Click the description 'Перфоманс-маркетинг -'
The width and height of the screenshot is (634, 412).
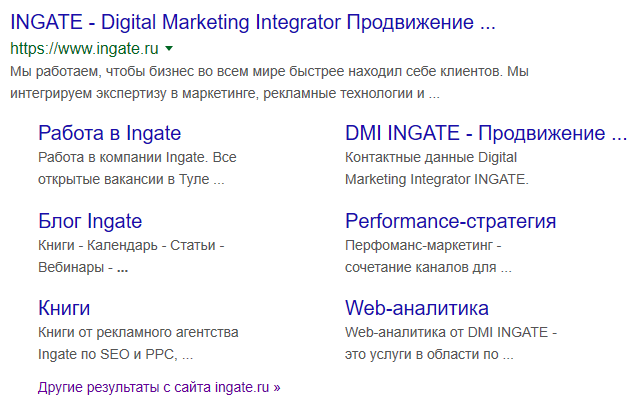423,245
